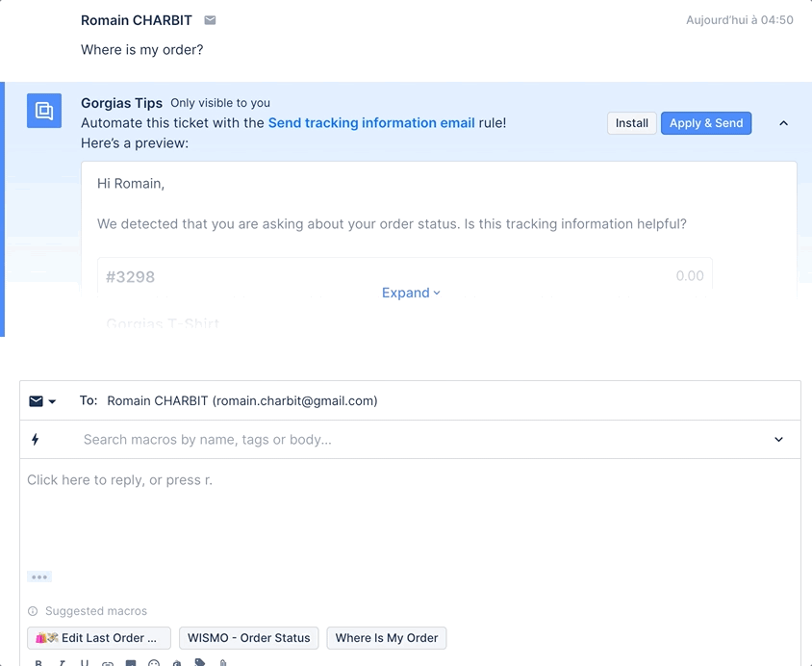This screenshot has height=666, width=812.
Task: Click the lightning bolt macros icon
Action: click(x=36, y=440)
